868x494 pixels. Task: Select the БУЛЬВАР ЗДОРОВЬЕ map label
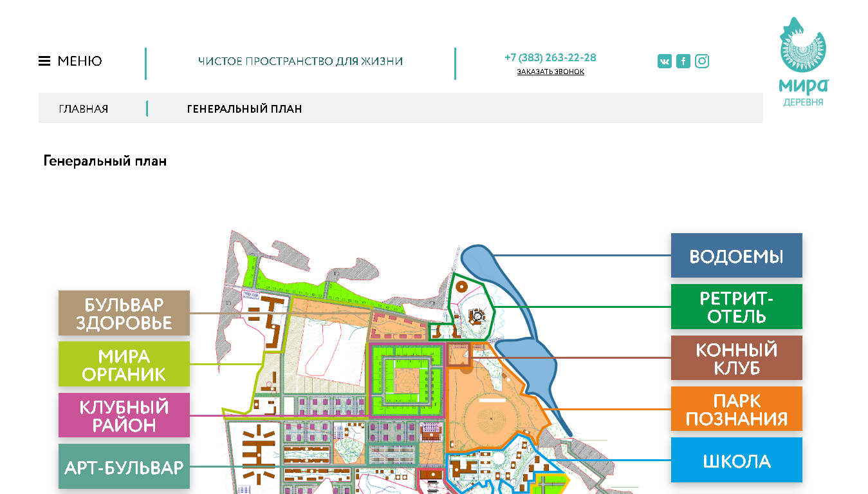[x=124, y=313]
